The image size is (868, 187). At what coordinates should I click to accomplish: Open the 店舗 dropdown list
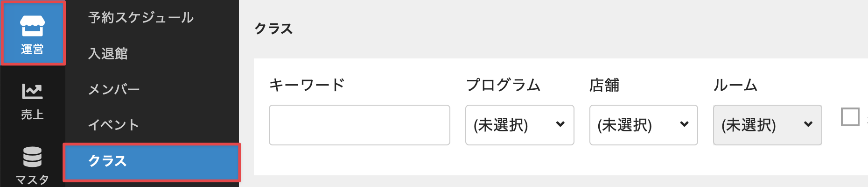643,125
